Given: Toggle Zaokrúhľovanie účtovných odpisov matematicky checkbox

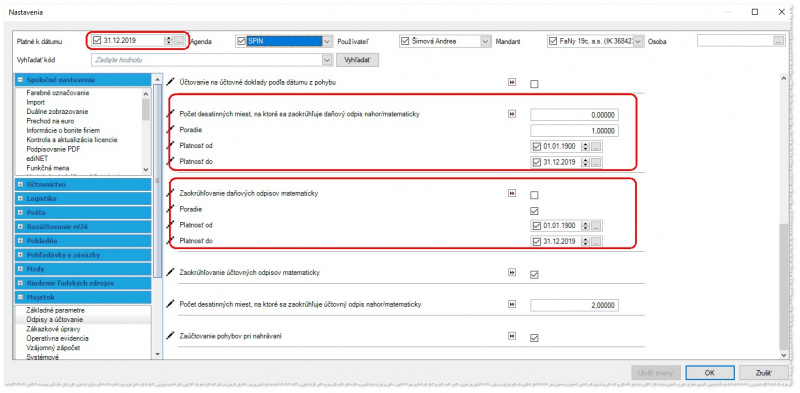Looking at the screenshot, I should tap(534, 275).
